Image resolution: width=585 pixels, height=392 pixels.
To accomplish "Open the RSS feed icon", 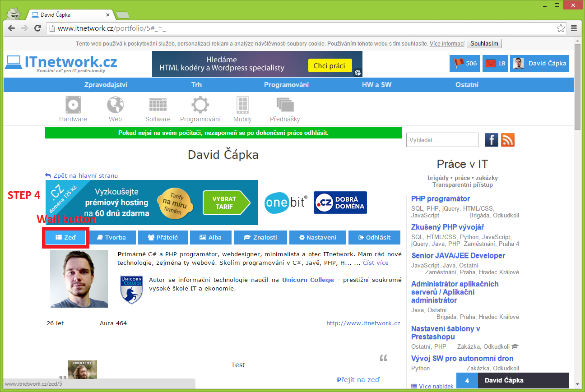I will point(508,140).
